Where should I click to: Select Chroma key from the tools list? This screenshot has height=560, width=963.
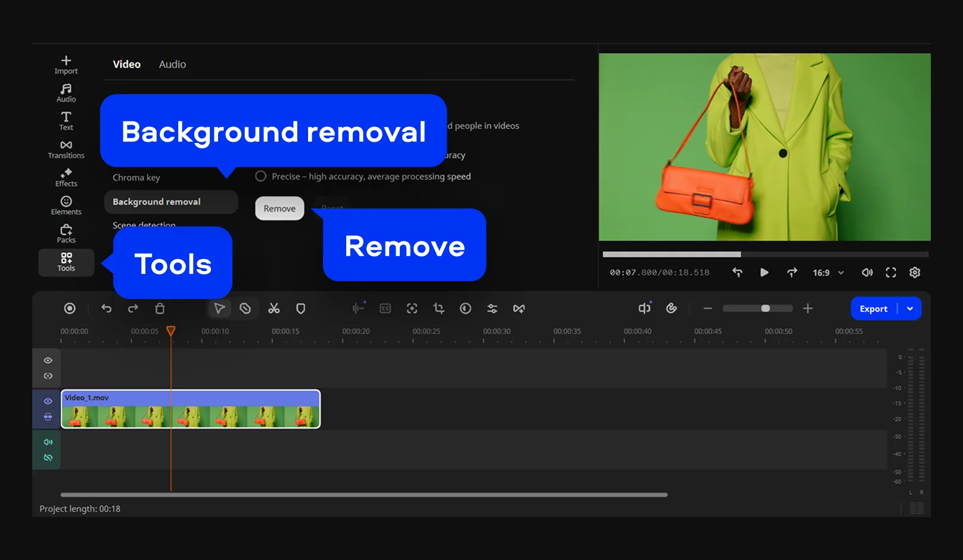click(x=136, y=178)
